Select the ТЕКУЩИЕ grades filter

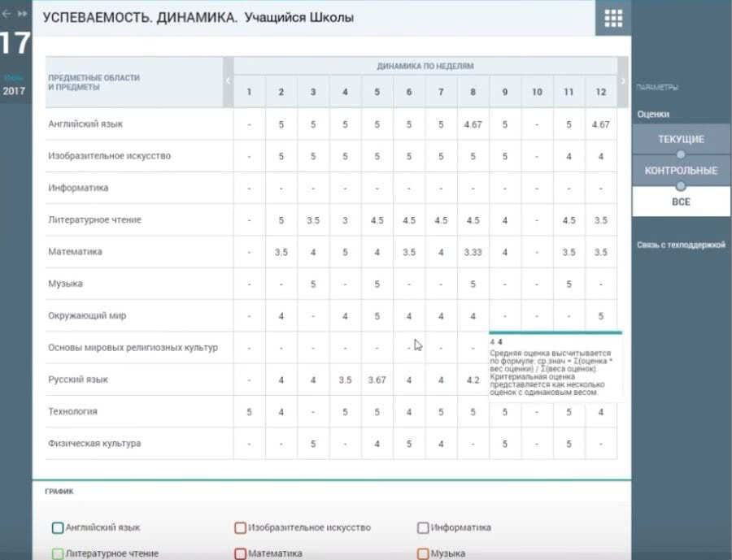coord(681,140)
